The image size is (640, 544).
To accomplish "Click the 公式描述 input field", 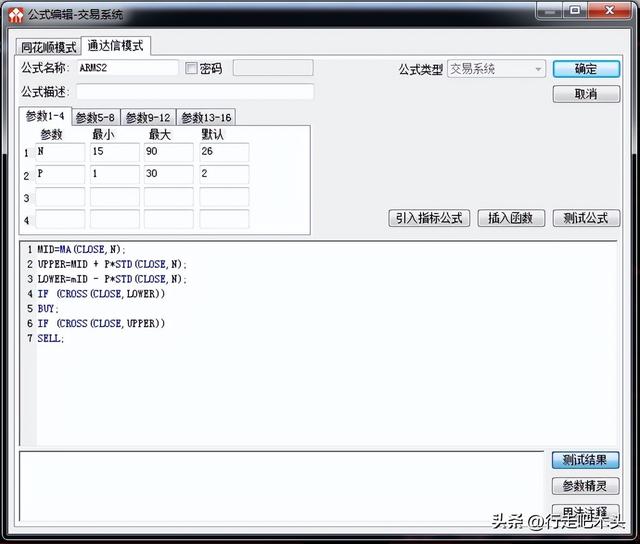I will [195, 92].
